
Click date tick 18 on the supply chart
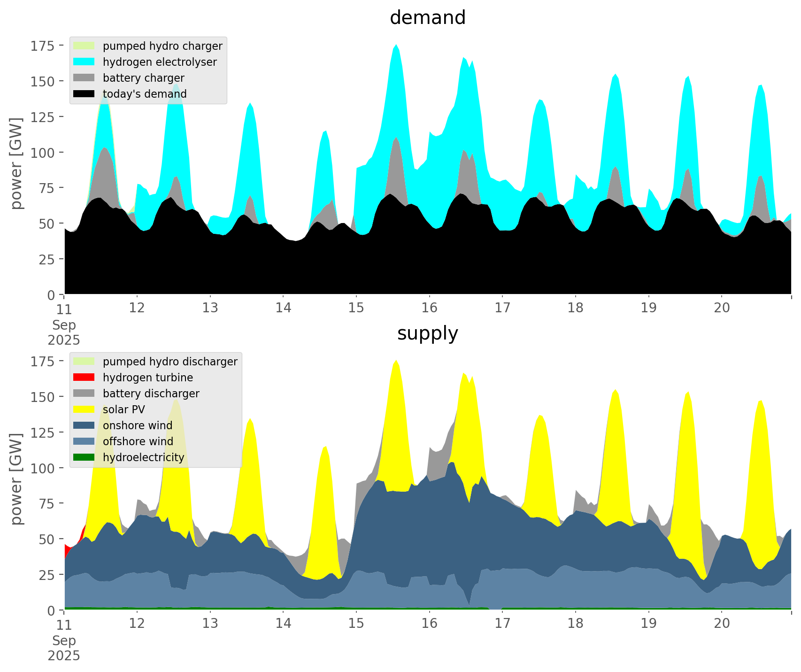point(575,624)
